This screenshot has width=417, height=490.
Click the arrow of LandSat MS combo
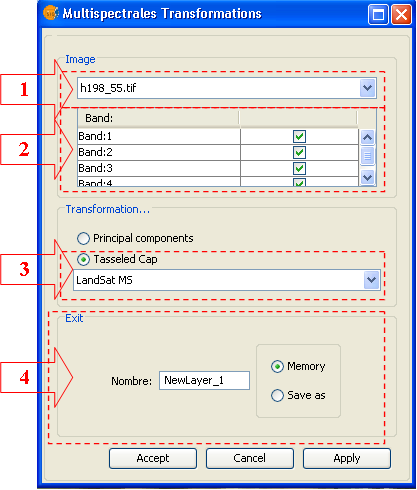coord(371,280)
